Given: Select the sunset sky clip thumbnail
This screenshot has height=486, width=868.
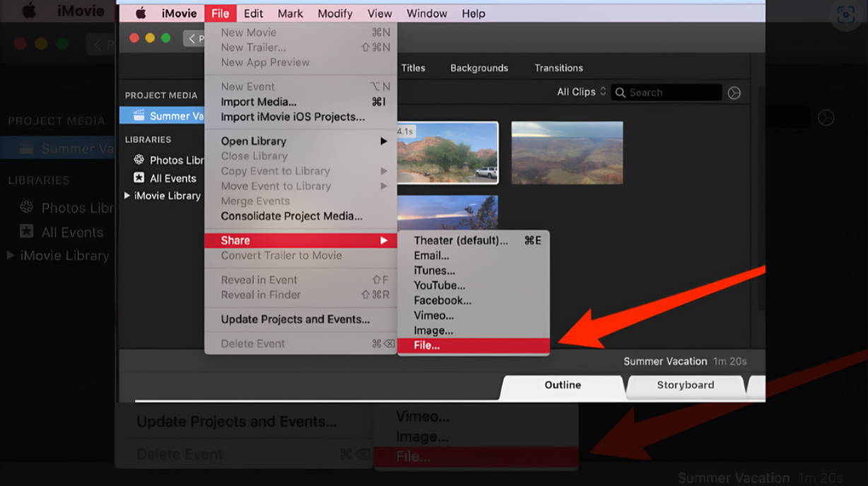Looking at the screenshot, I should (x=447, y=213).
